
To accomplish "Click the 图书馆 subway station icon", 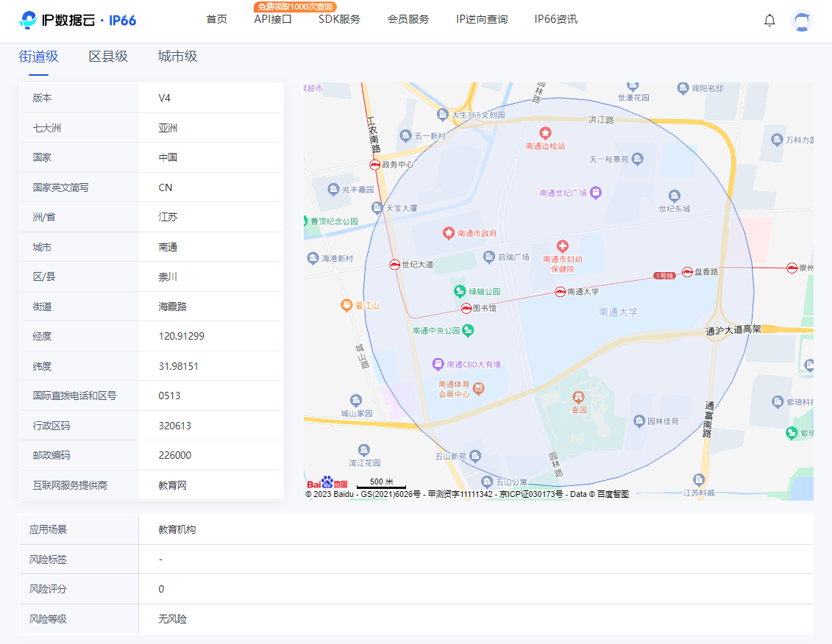I will (x=466, y=308).
